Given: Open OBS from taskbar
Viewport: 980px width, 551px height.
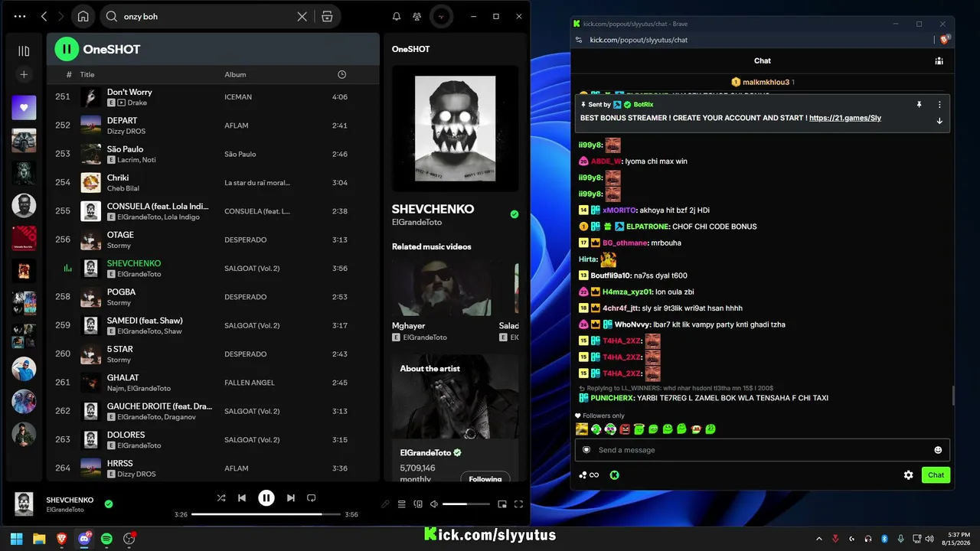Looking at the screenshot, I should click(x=129, y=539).
